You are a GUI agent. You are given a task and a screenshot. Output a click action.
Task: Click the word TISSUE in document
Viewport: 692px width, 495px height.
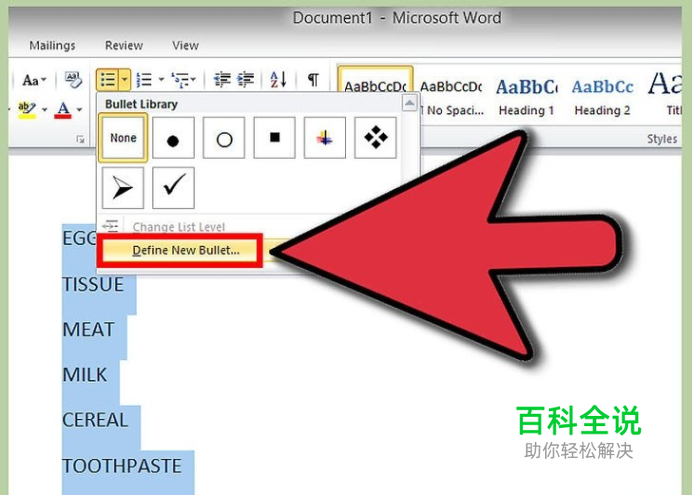coord(93,285)
